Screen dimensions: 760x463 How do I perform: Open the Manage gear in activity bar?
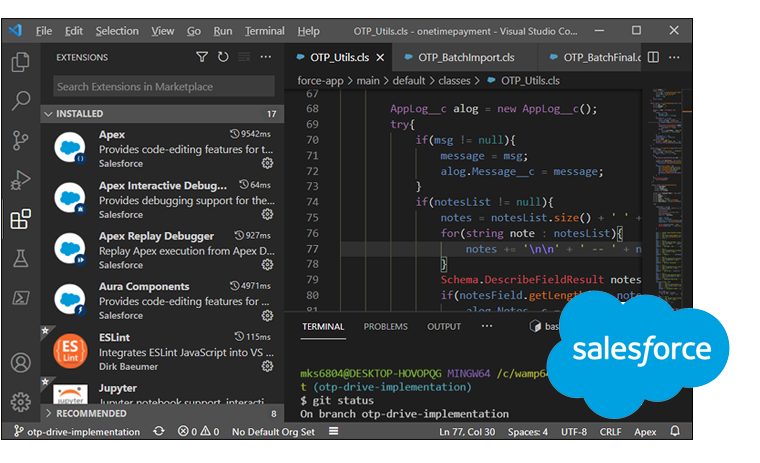point(20,401)
